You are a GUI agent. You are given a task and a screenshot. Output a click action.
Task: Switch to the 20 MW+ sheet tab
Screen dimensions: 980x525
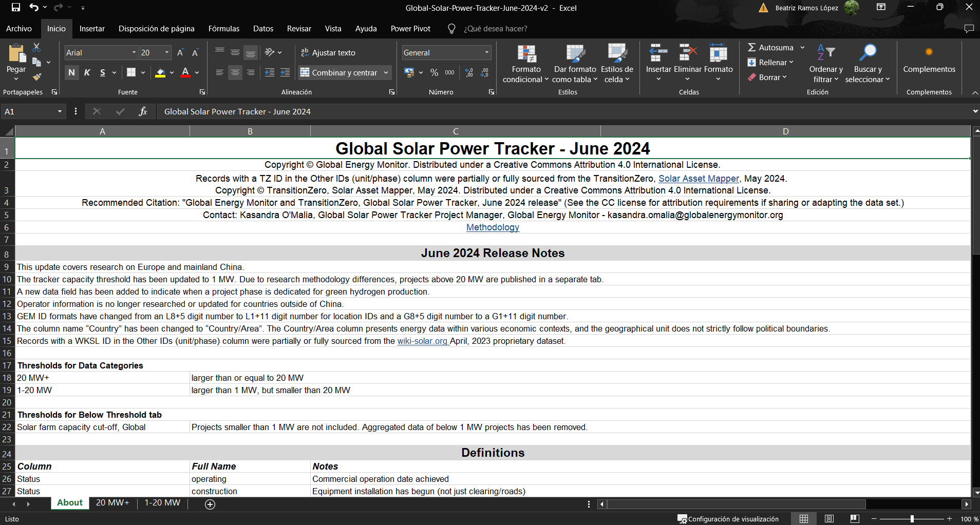click(x=112, y=502)
